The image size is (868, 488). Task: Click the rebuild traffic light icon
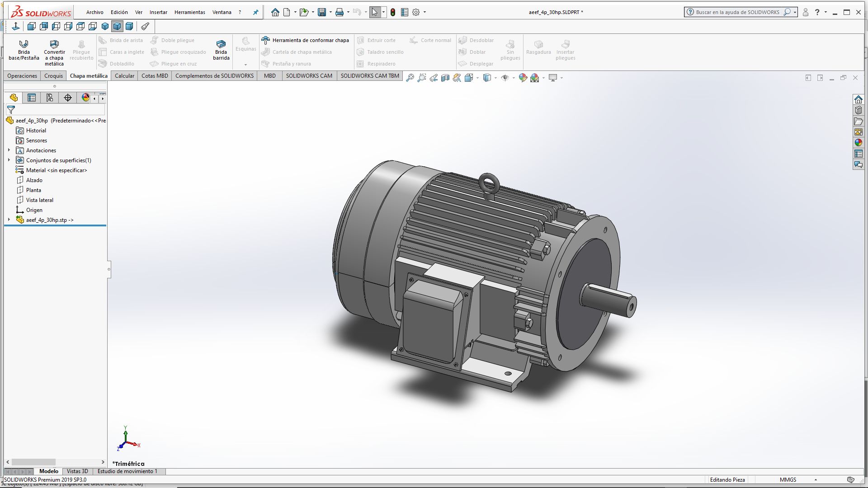[393, 12]
